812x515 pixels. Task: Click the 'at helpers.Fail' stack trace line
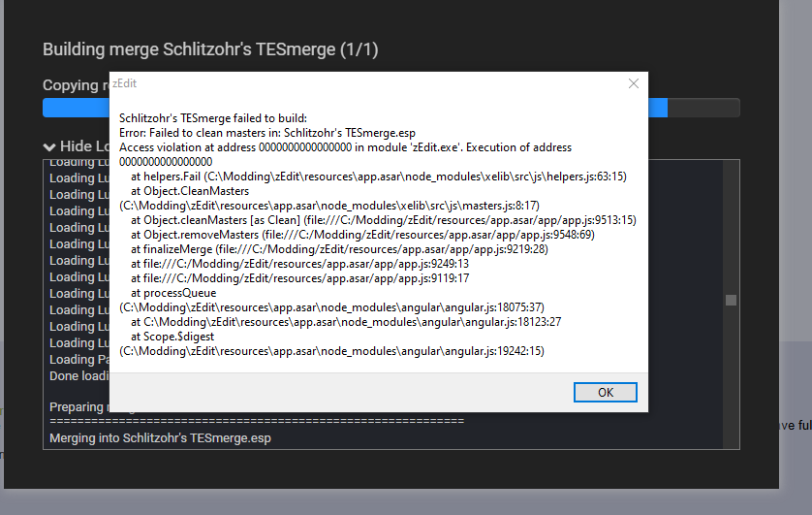pyautogui.click(x=379, y=177)
